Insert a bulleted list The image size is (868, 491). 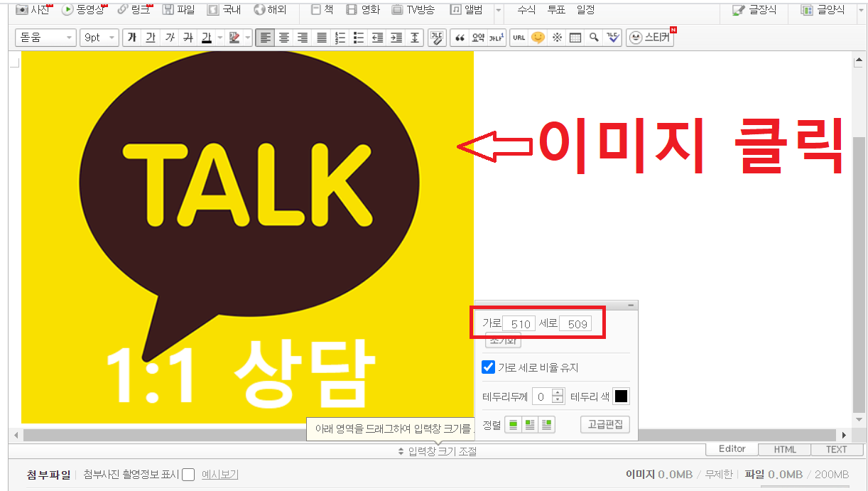(x=359, y=38)
